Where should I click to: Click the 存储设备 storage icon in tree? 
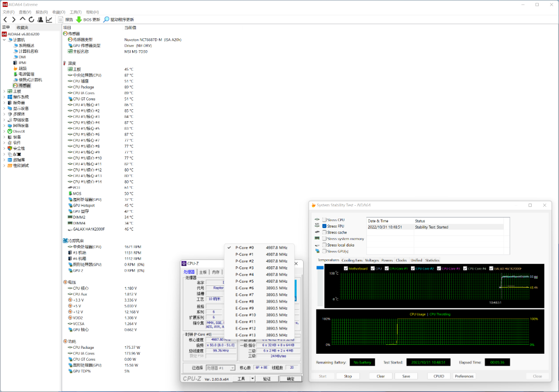[10, 120]
